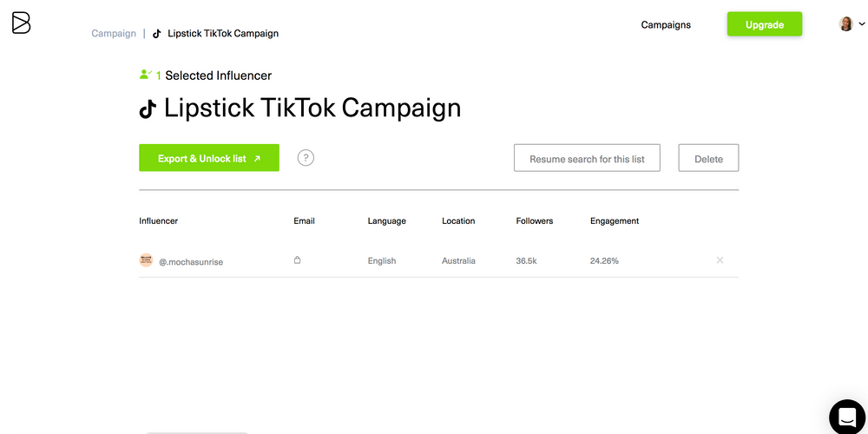The image size is (868, 434).
Task: Select the '24.26%' engagement value
Action: [604, 260]
